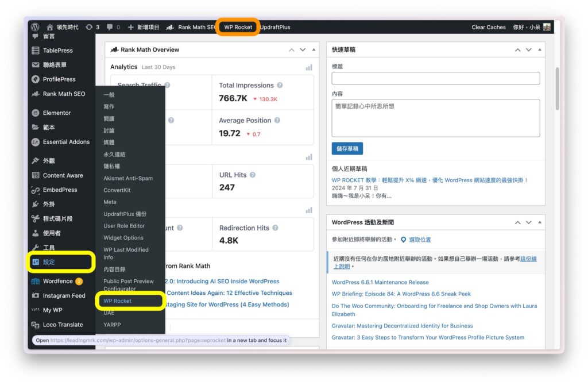
Task: Click the 外觀 paintbrush icon
Action: click(36, 160)
